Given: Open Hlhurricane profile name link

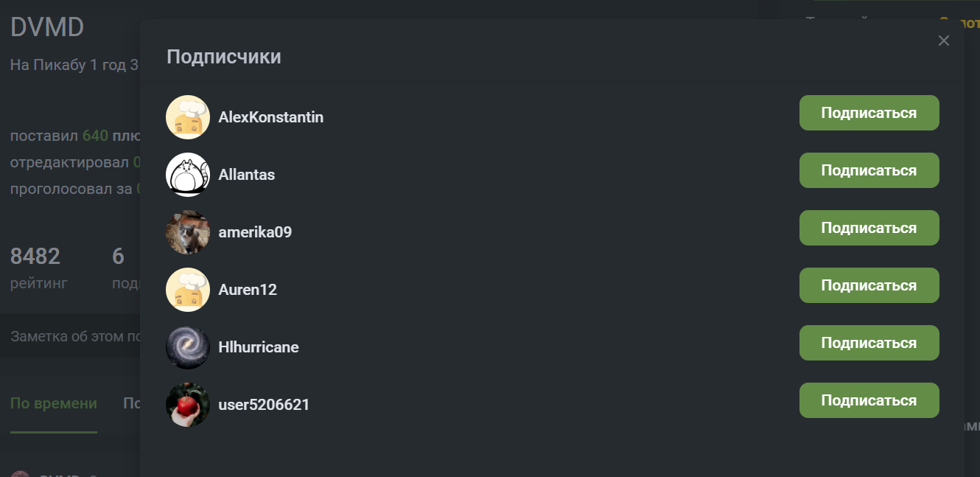Looking at the screenshot, I should point(258,347).
